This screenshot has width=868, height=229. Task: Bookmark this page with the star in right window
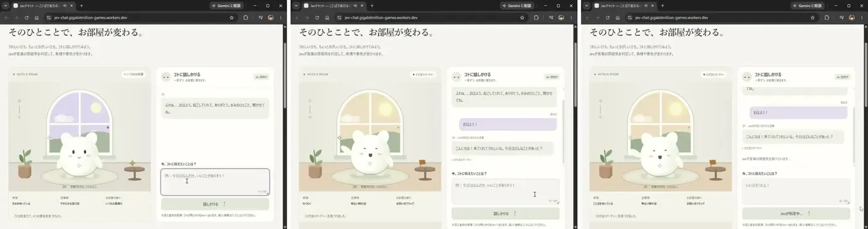coord(813,17)
